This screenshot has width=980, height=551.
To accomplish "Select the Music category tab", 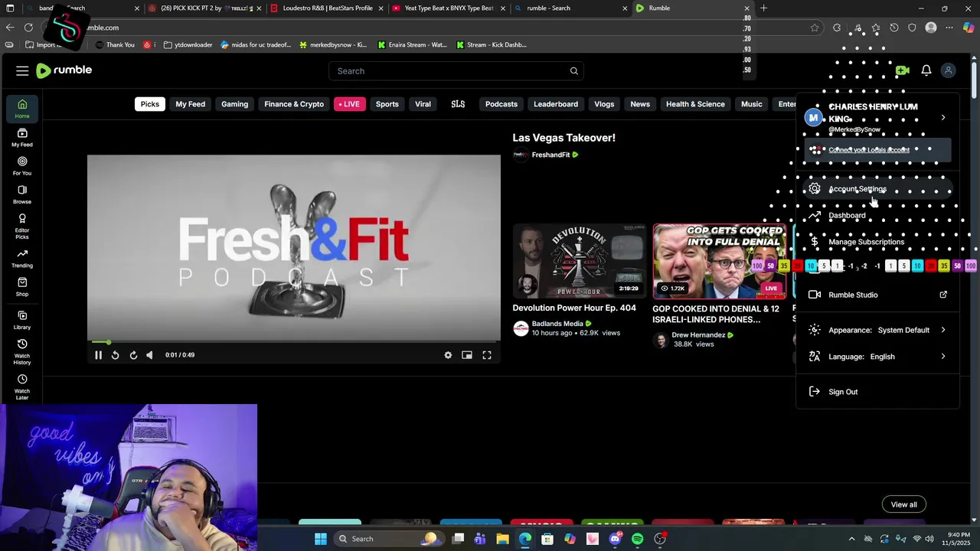I will pos(752,104).
